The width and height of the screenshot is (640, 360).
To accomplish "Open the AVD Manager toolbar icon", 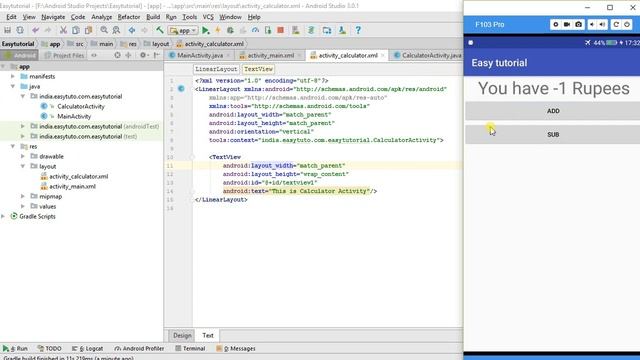I will click(x=296, y=30).
